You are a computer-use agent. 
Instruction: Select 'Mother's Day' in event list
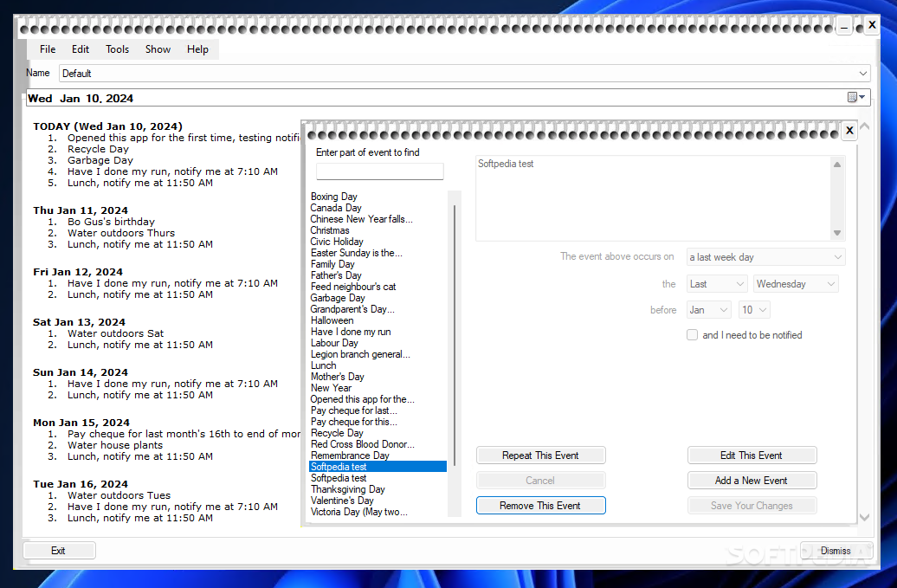[x=338, y=377]
